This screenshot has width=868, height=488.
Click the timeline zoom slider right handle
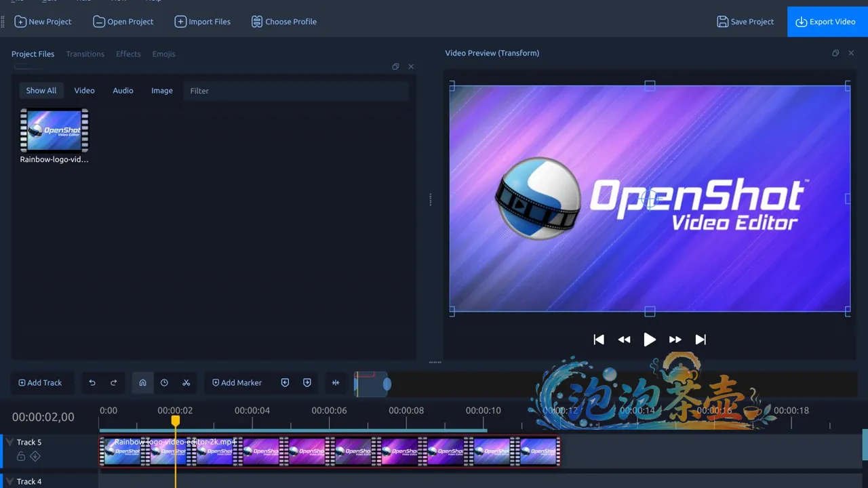point(387,385)
